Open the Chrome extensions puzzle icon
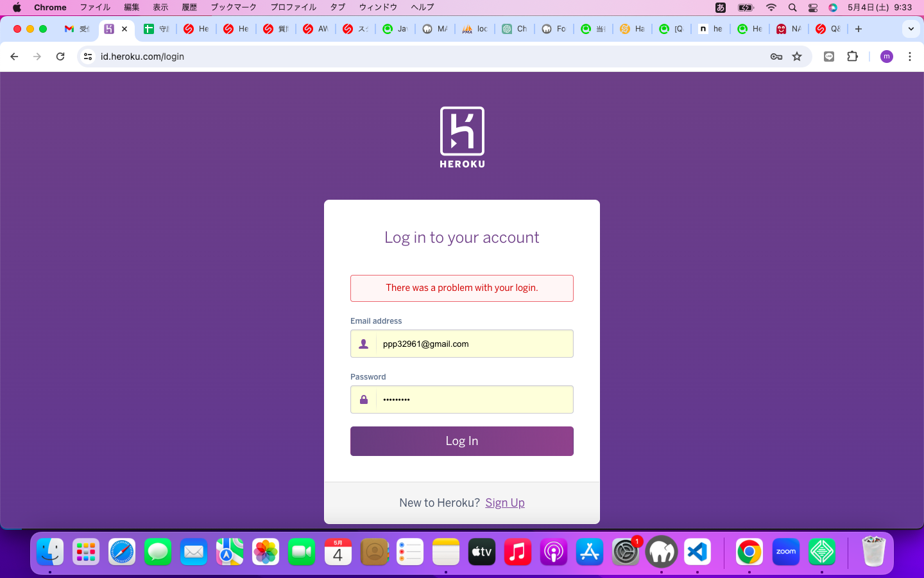The width and height of the screenshot is (924, 578). (852, 57)
